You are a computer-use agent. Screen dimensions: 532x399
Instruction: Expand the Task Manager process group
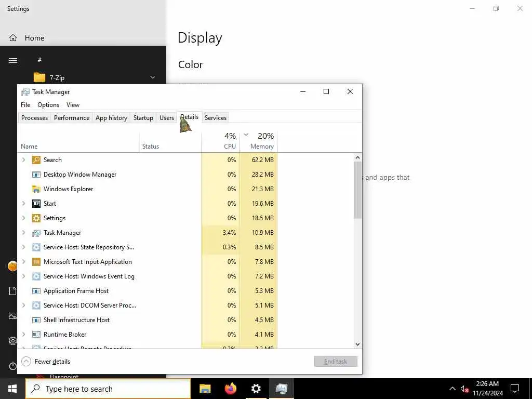(x=24, y=233)
